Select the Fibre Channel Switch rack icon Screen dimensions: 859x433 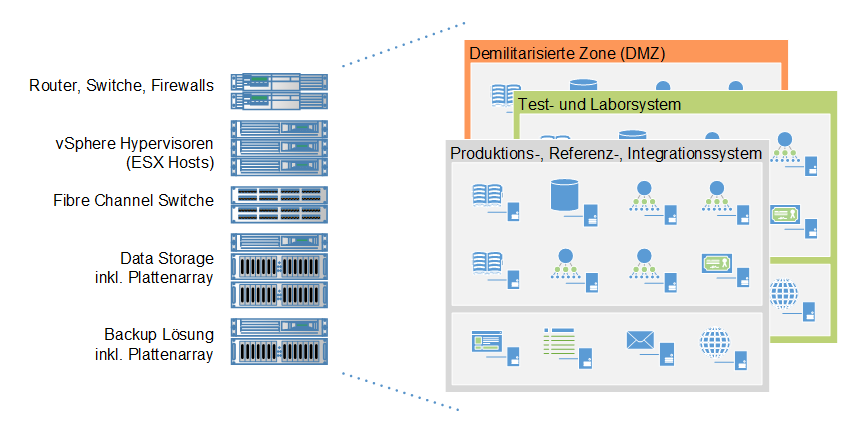pos(279,203)
